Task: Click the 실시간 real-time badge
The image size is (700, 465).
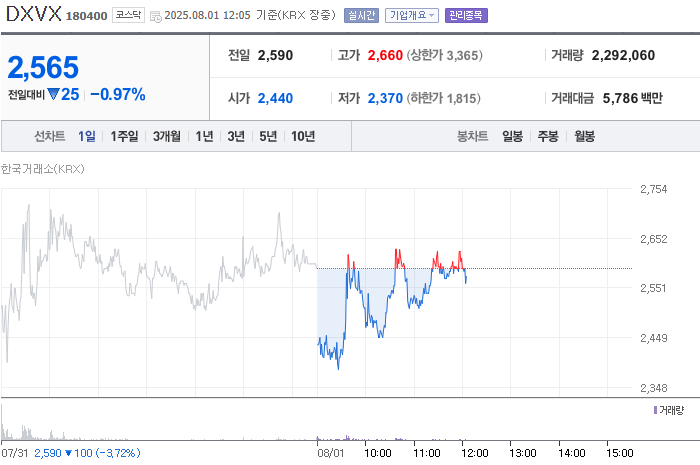Action: pyautogui.click(x=361, y=15)
